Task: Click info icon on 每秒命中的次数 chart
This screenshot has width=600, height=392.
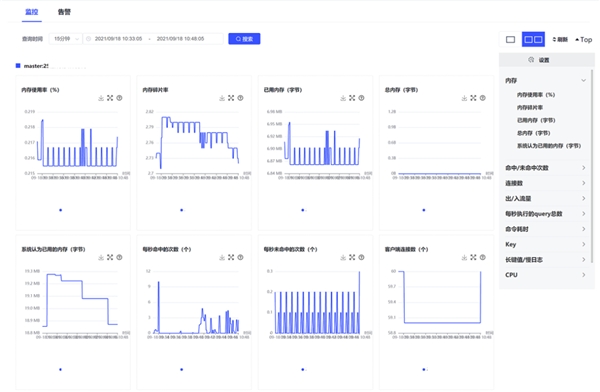Action: tap(240, 257)
